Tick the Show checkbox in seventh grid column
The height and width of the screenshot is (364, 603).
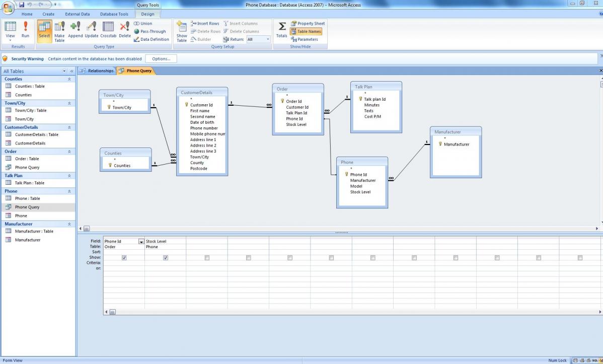coord(373,258)
